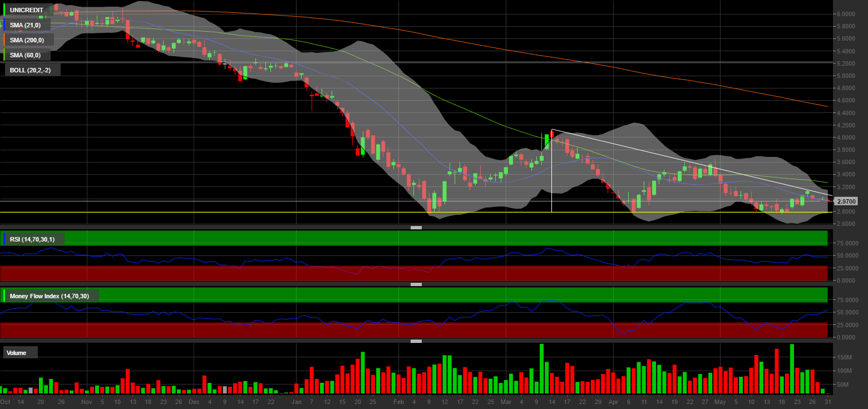Click the blue marker next to RSI label

[4, 239]
